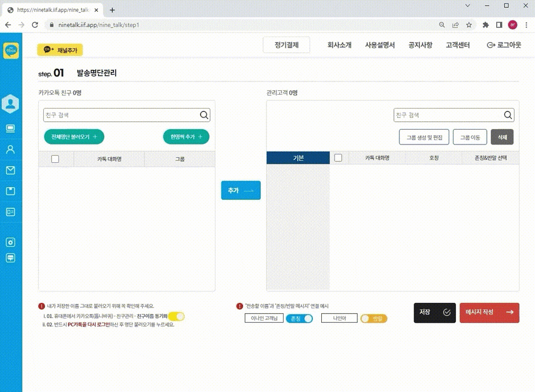535x392 pixels.
Task: Click the gray 삭제 button
Action: pos(502,137)
